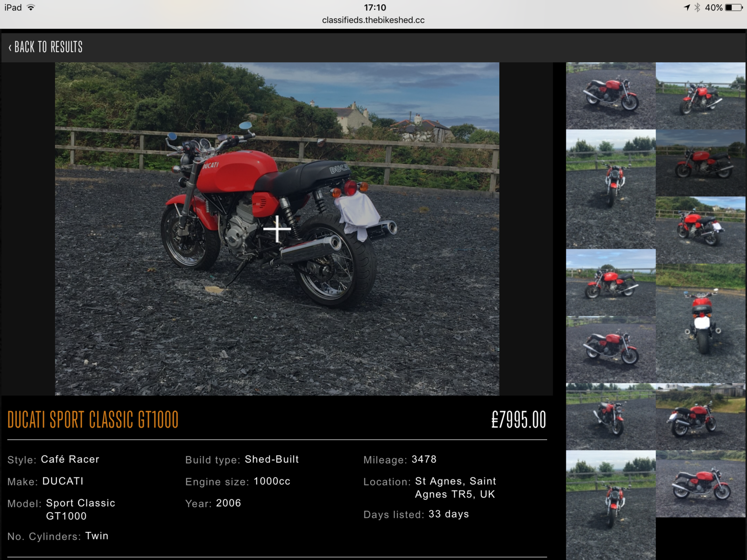Open bottom-right thumbnail of bike right side

click(700, 484)
